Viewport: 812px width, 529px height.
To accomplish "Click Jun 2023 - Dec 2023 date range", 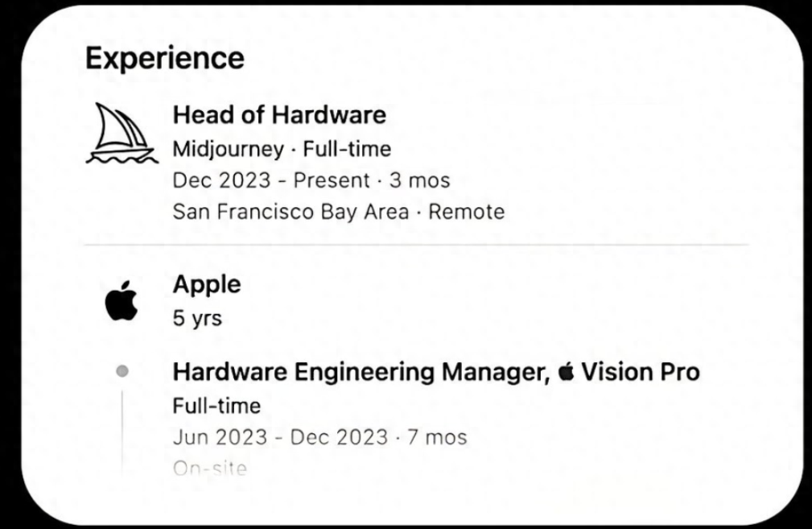I will click(x=280, y=436).
